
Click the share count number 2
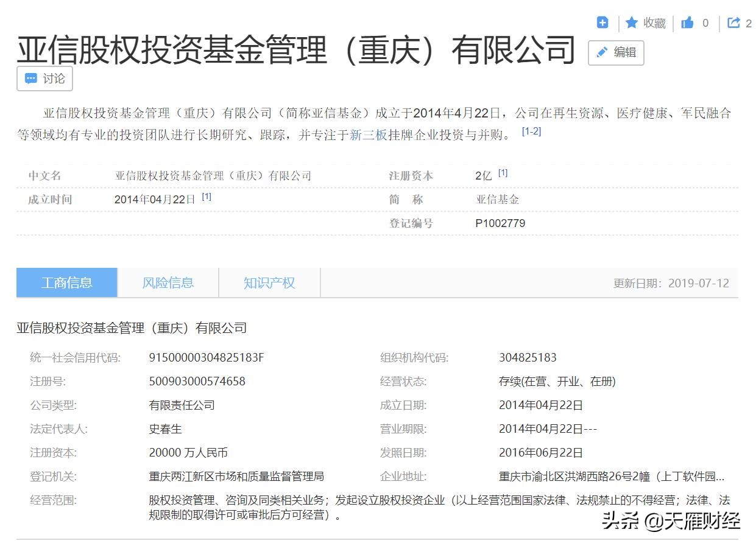tap(749, 23)
